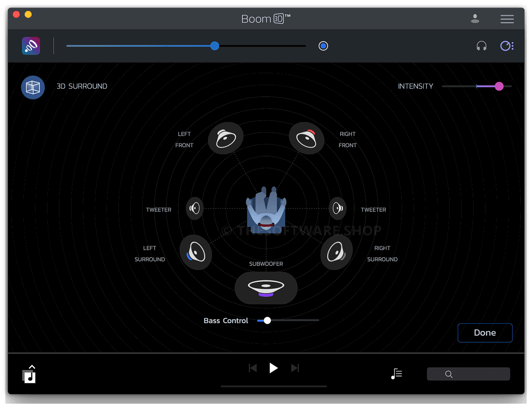Close the window with the red button
532x409 pixels.
pos(16,15)
